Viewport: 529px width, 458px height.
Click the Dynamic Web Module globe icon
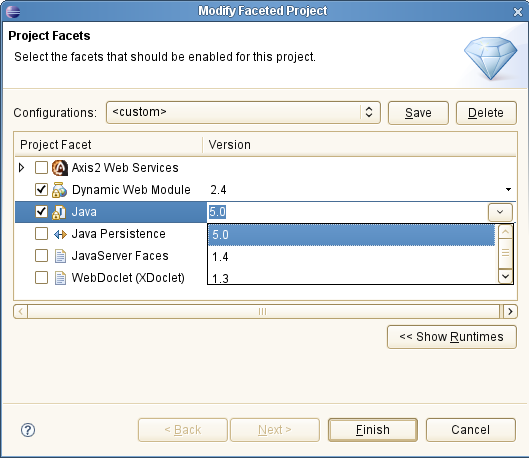[x=59, y=190]
